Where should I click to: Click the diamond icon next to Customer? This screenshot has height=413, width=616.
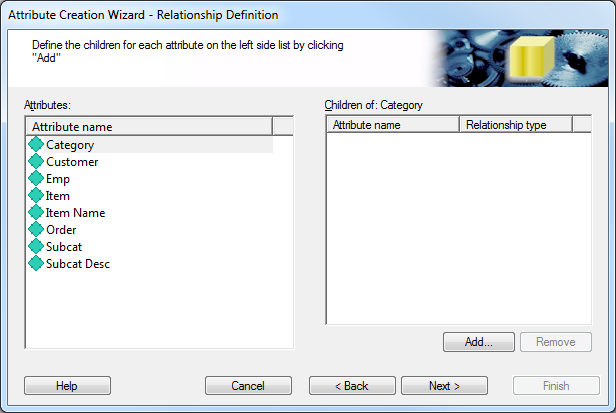[x=37, y=162]
